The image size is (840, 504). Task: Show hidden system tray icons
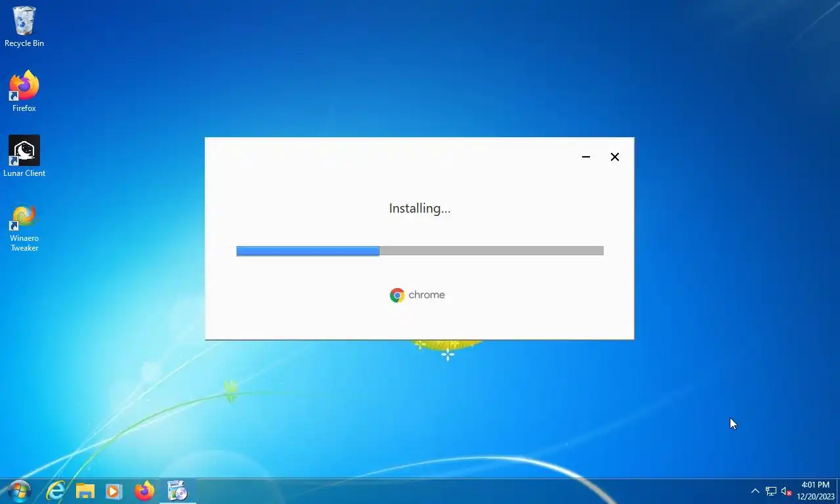[x=755, y=491]
